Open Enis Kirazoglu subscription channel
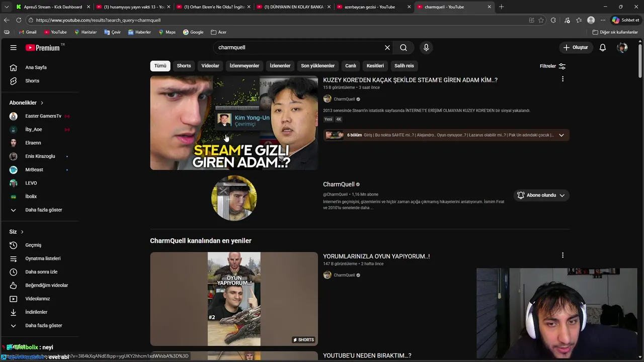The height and width of the screenshot is (362, 644). 39,156
